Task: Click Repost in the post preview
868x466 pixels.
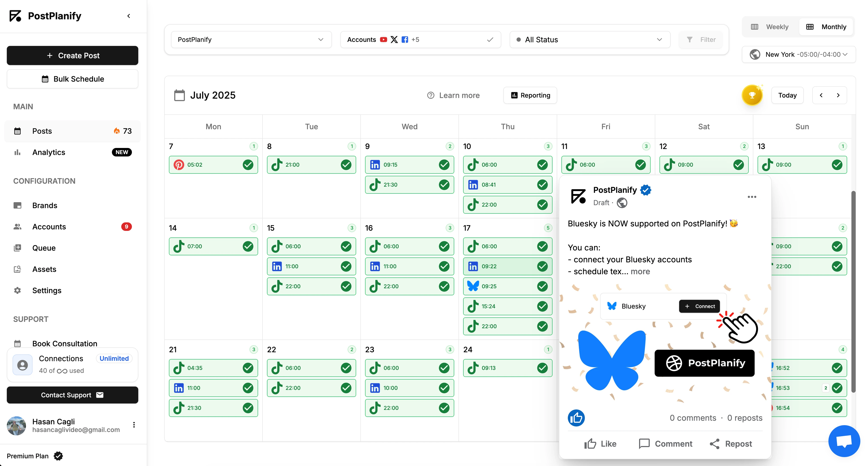Action: (x=731, y=444)
